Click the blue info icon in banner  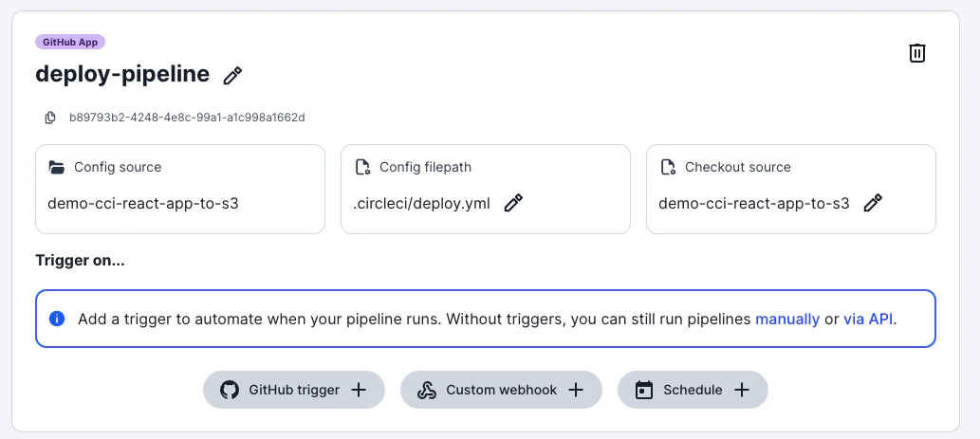pyautogui.click(x=56, y=320)
